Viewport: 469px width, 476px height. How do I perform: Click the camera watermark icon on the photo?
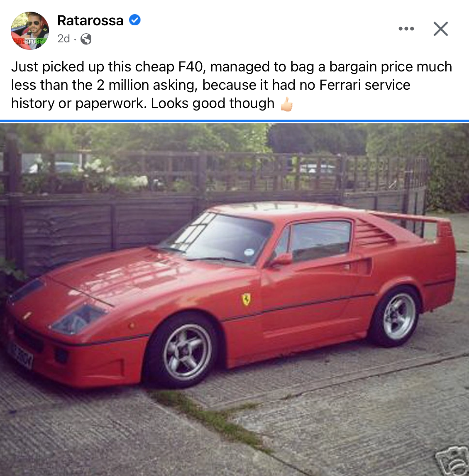[x=452, y=461]
